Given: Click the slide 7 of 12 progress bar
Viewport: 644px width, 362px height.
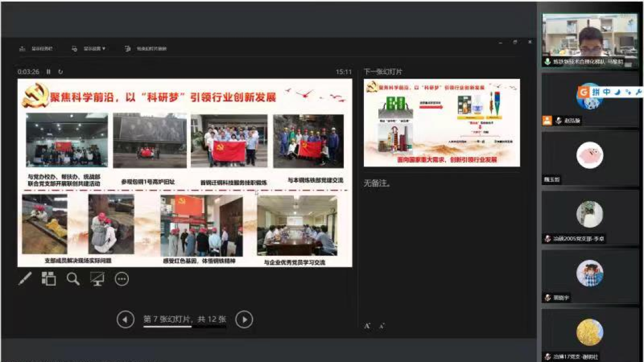Looking at the screenshot, I should point(184,327).
